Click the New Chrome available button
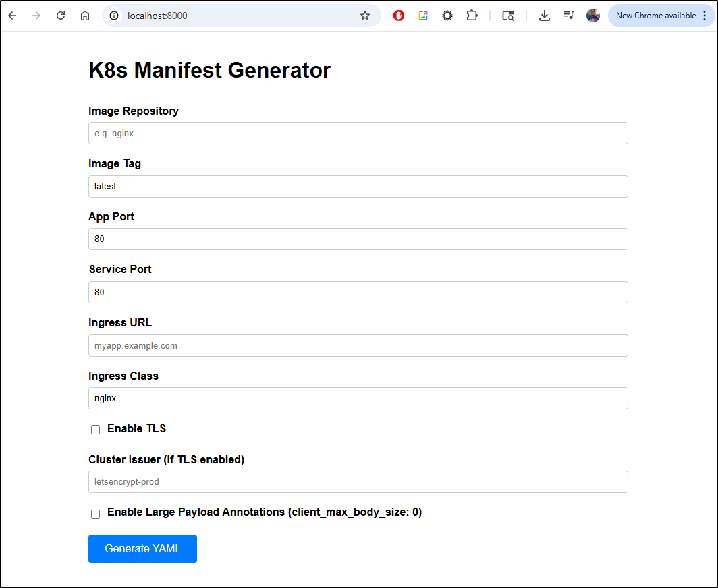Screen dimensions: 718x588 click(655, 16)
